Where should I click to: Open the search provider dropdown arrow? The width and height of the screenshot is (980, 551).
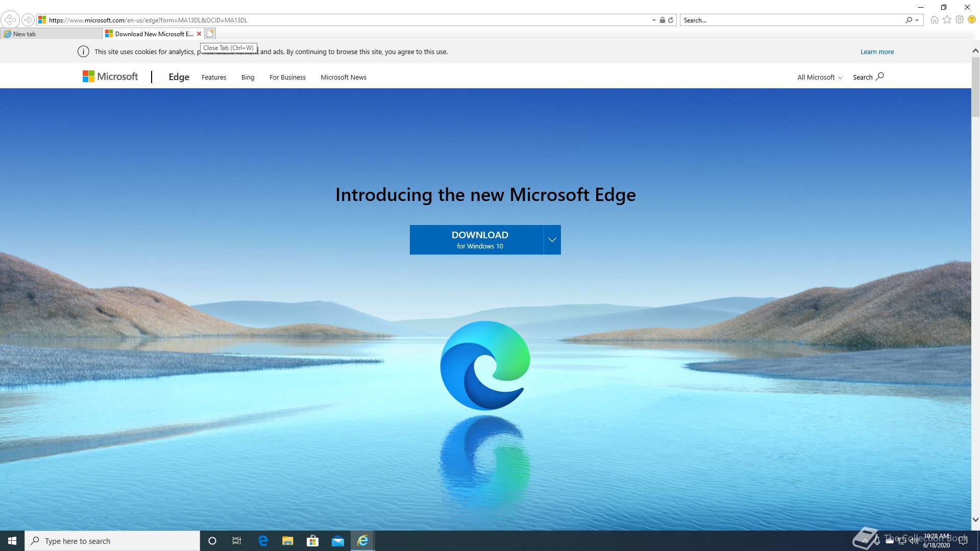(x=917, y=20)
